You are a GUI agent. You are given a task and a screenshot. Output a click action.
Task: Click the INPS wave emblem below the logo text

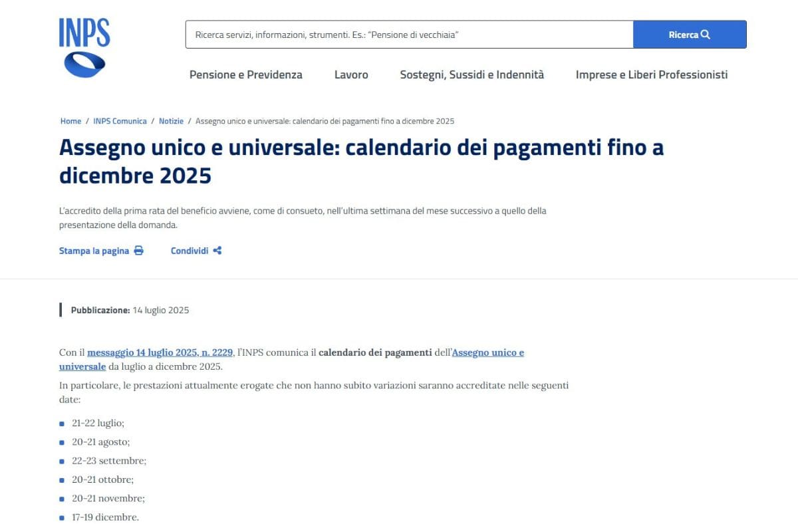click(x=85, y=64)
